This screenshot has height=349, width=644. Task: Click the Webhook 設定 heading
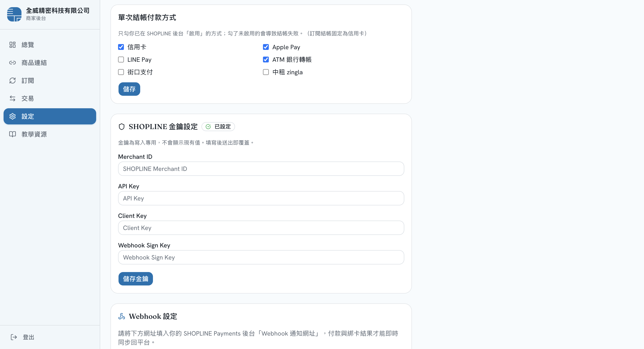tap(153, 316)
